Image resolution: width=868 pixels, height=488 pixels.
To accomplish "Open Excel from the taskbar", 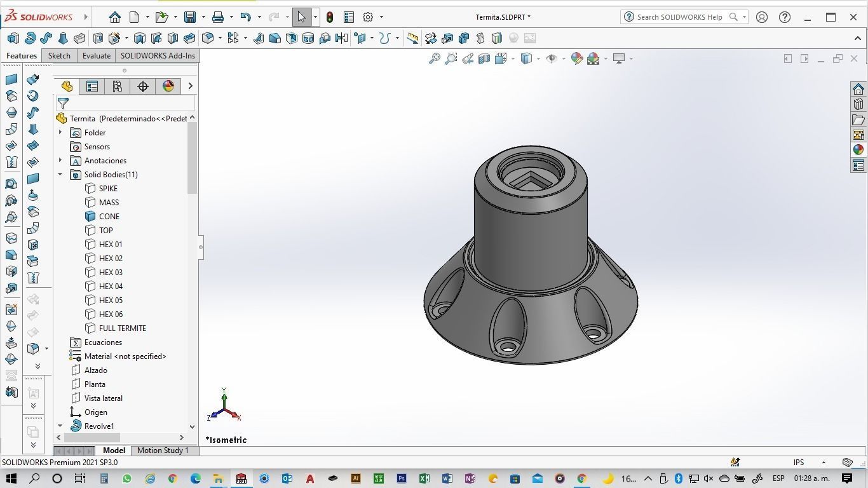I will pos(424,478).
